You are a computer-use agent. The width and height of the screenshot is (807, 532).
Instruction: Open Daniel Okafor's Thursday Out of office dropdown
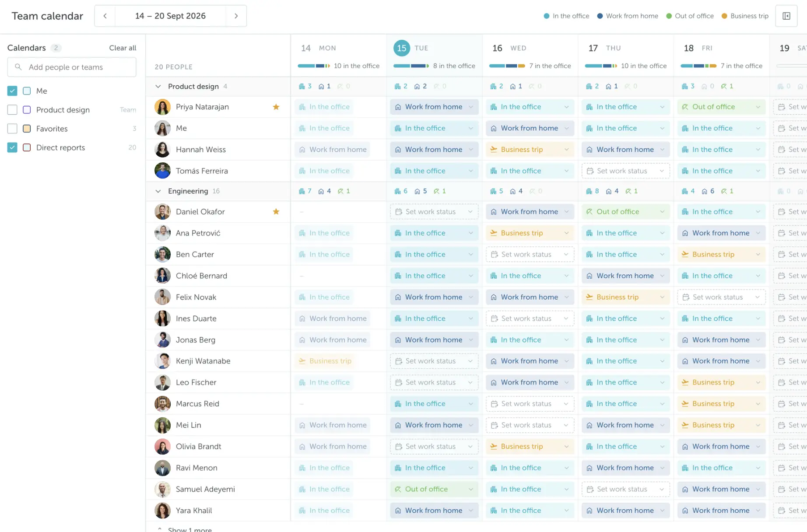point(625,212)
